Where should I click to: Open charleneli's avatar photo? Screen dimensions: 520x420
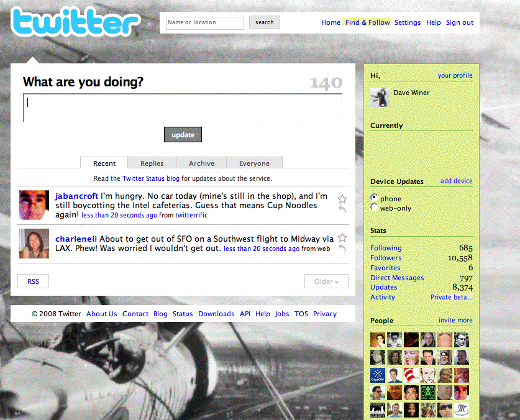[34, 244]
